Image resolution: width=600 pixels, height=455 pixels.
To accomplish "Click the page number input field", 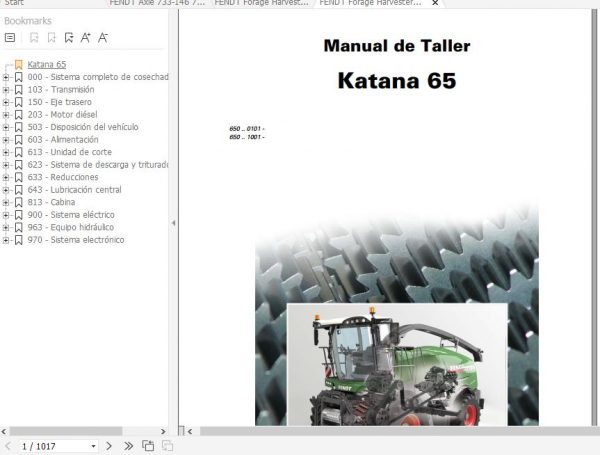I will 54,446.
